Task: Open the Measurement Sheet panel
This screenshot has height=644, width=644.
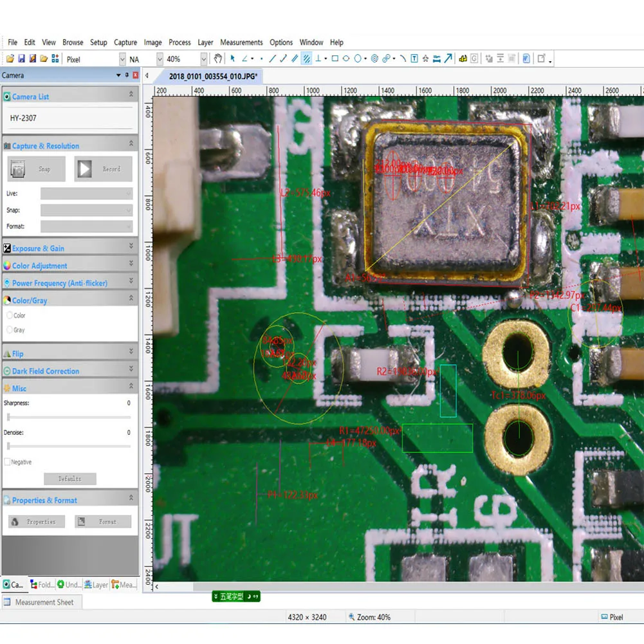Action: click(x=44, y=602)
